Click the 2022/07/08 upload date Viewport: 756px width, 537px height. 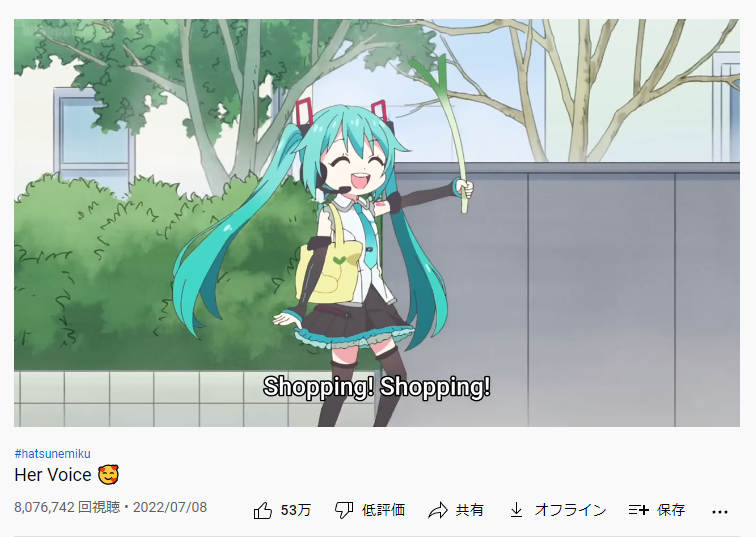click(170, 507)
